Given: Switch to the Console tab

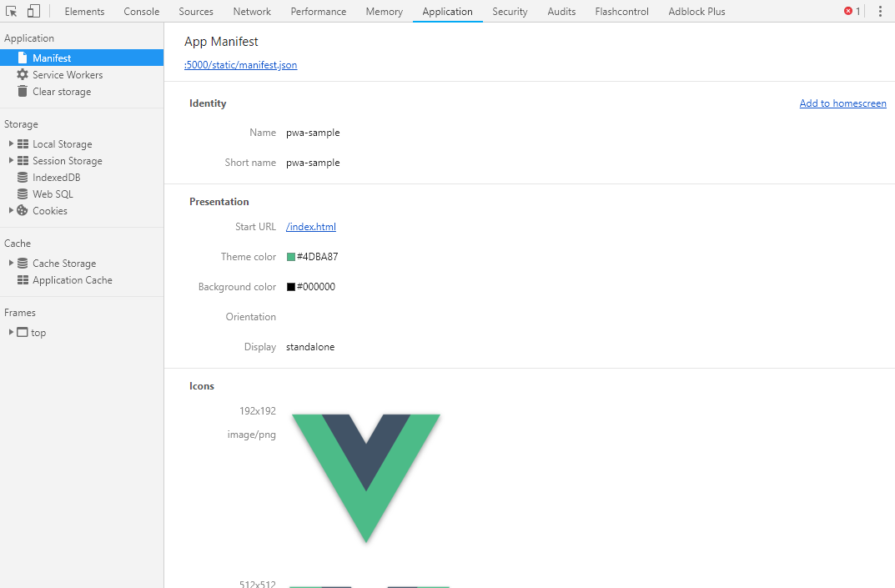Looking at the screenshot, I should click(x=142, y=12).
